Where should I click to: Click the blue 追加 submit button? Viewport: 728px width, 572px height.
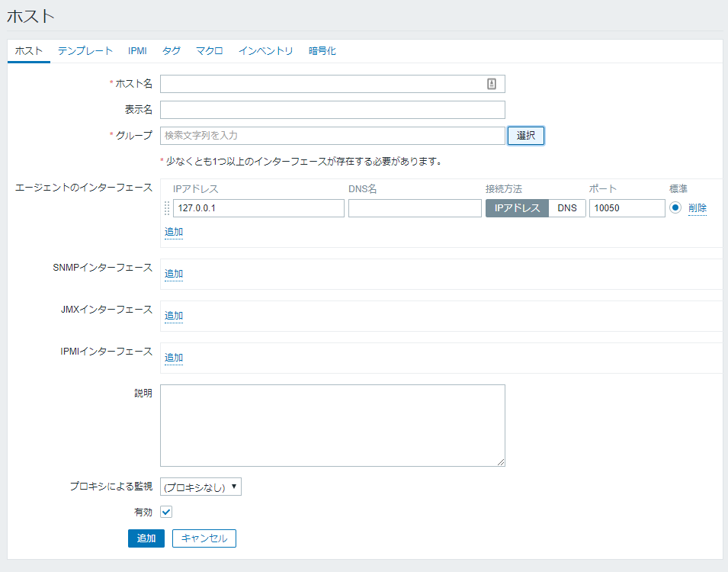tap(146, 538)
